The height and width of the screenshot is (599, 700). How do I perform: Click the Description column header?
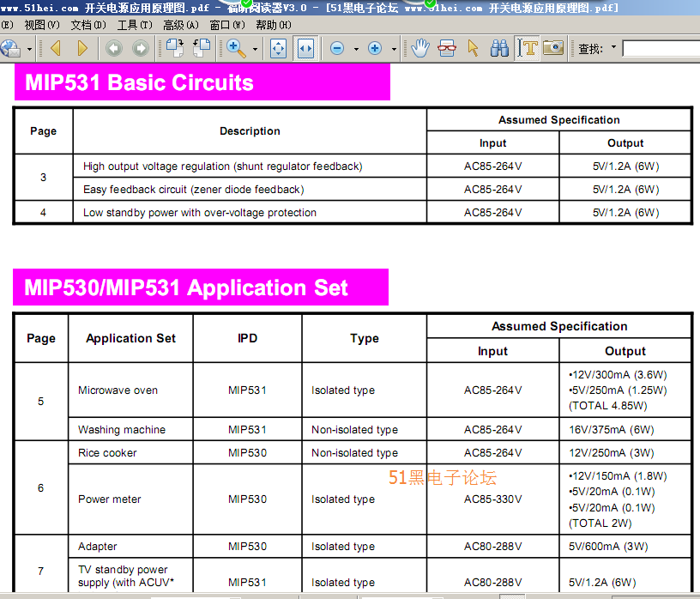click(x=250, y=131)
